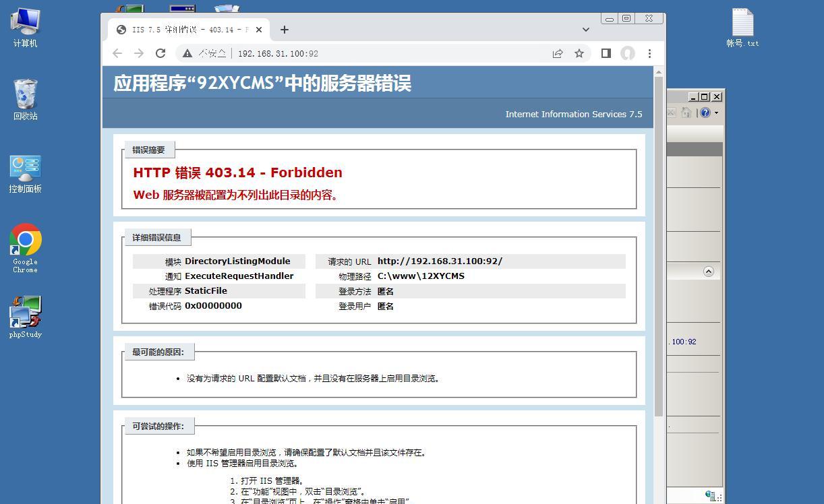Click the 不安全 security warning icon
The image size is (824, 504).
click(187, 53)
